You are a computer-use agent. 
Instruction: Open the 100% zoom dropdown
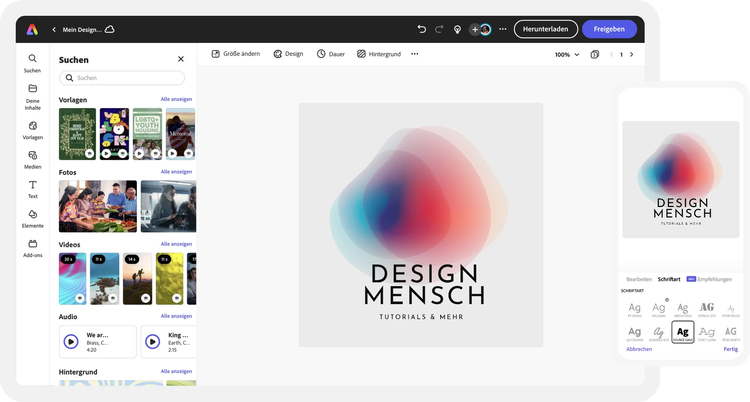pos(567,54)
